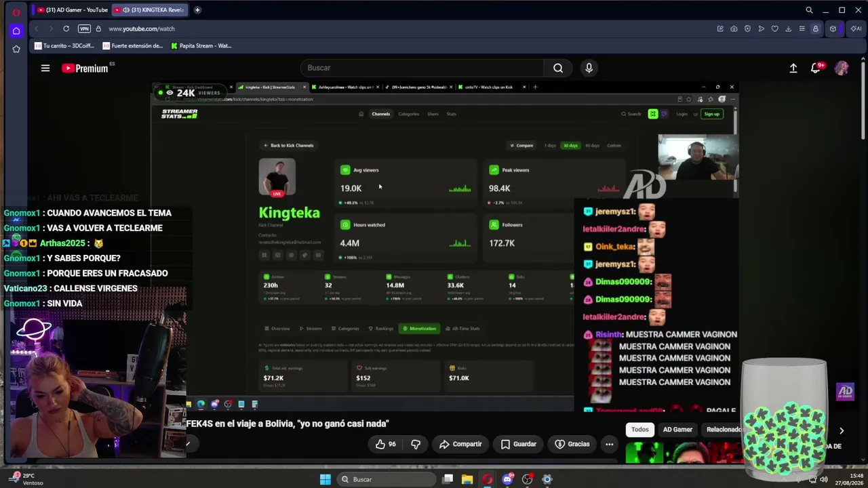Open the weather widget showing 29°C

27,479
